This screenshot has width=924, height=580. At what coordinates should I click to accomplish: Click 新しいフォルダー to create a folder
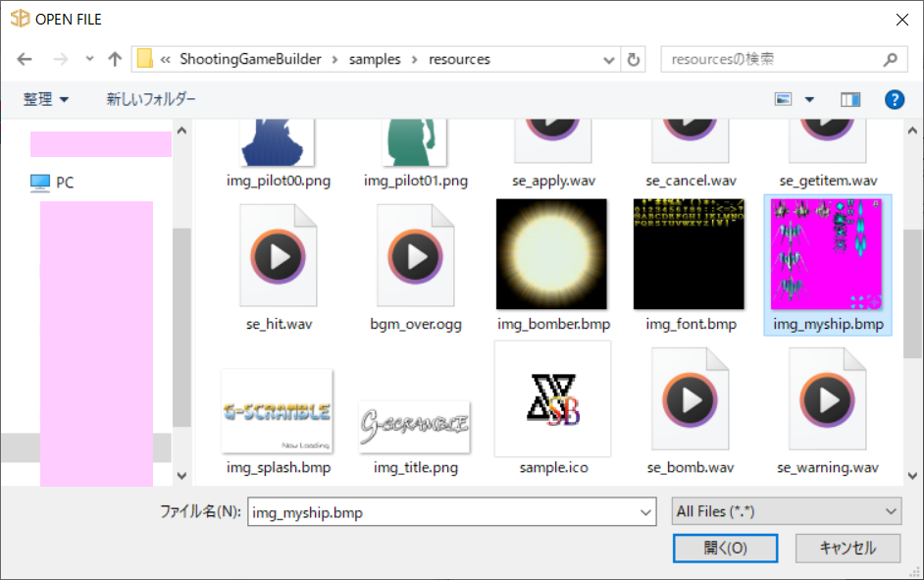click(x=151, y=99)
